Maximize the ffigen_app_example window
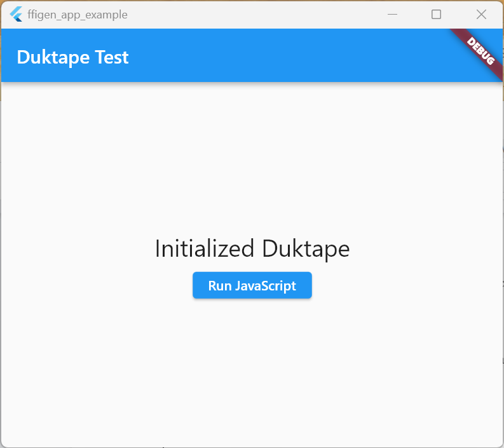The width and height of the screenshot is (504, 448). [x=437, y=14]
